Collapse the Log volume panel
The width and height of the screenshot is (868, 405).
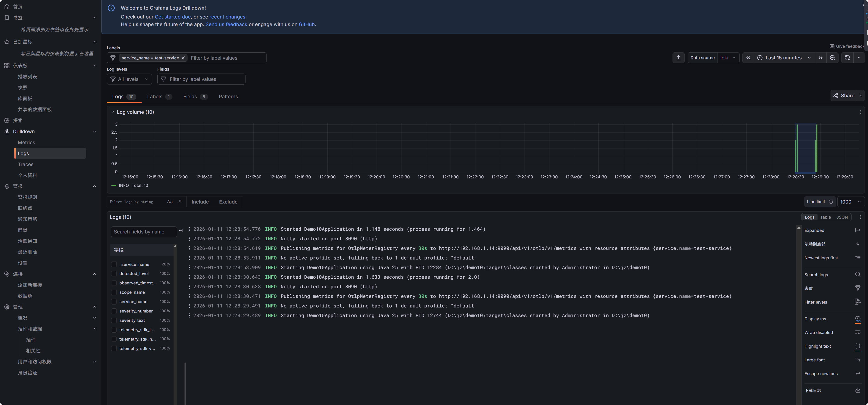[113, 112]
